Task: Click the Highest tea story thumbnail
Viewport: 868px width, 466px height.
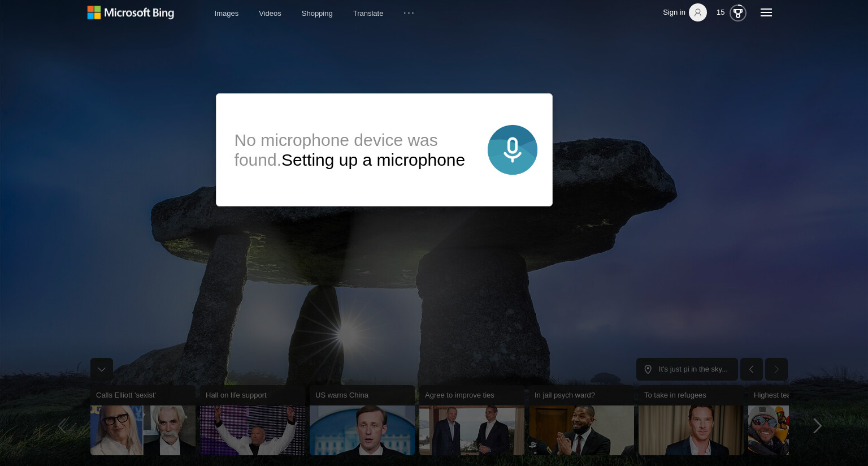Action: [x=769, y=430]
